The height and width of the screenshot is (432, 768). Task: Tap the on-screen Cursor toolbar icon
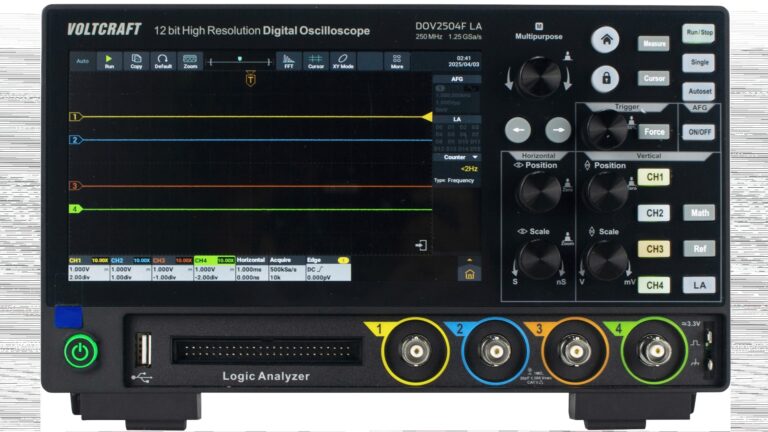(x=316, y=61)
